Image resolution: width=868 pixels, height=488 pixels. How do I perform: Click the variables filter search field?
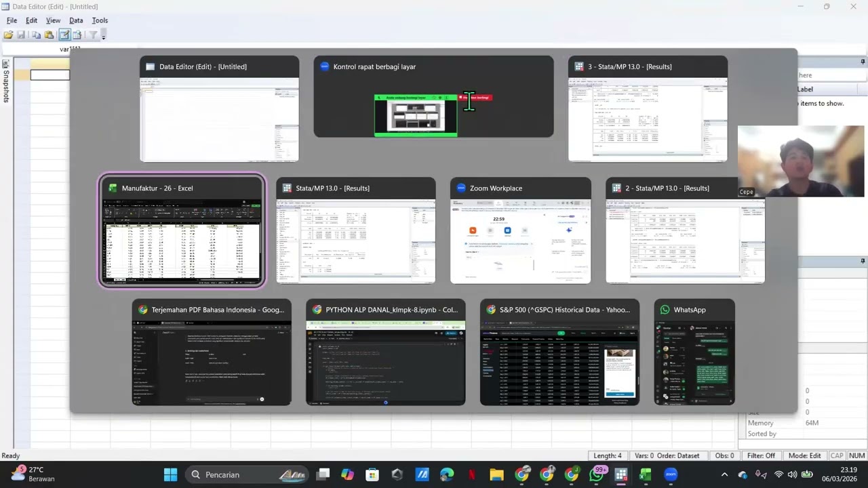[831, 75]
